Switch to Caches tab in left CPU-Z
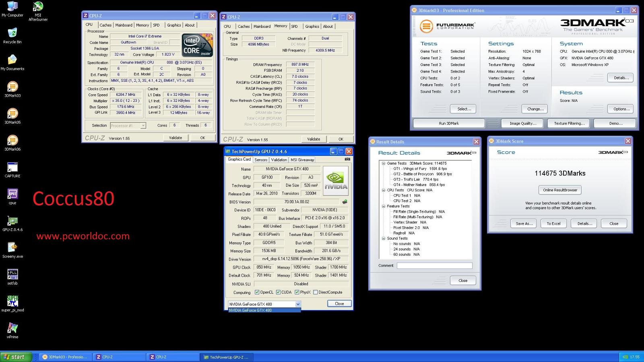The image size is (644, 362). (x=105, y=25)
